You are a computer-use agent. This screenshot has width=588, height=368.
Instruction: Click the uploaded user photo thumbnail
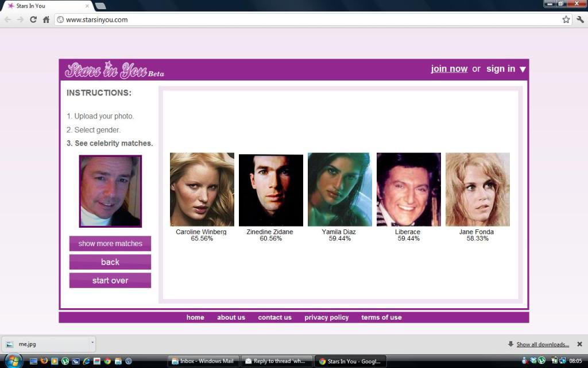pos(110,191)
